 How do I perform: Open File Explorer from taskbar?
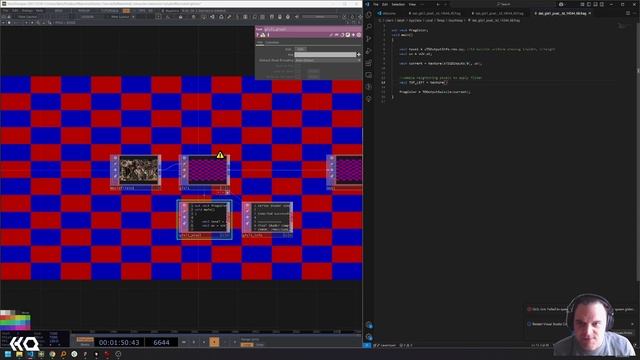pos(19,354)
